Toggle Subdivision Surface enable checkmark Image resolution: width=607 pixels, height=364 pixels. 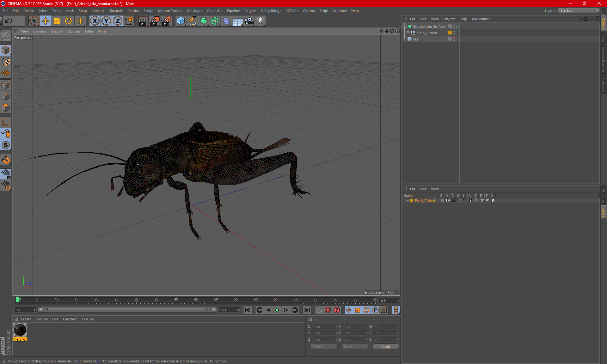[x=457, y=27]
